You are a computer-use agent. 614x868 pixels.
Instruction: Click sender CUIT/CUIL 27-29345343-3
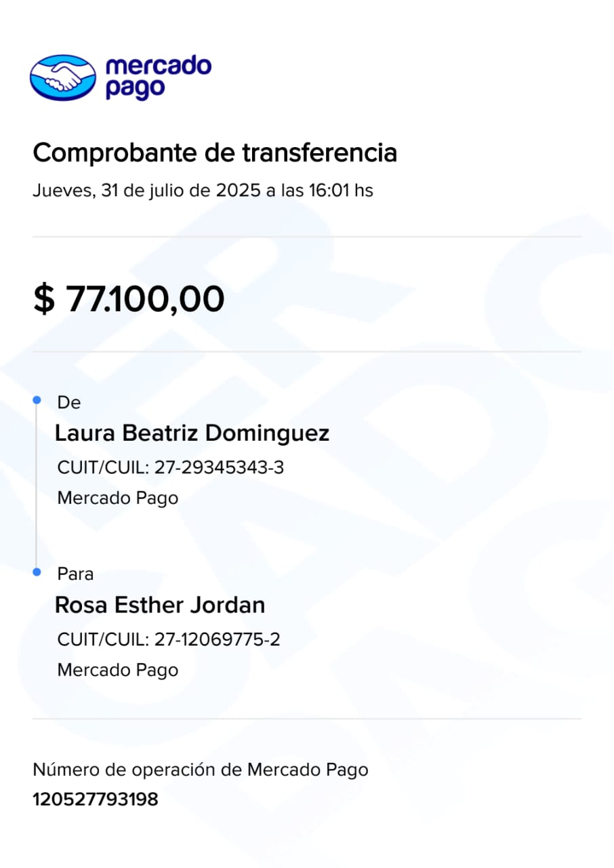pos(170,468)
